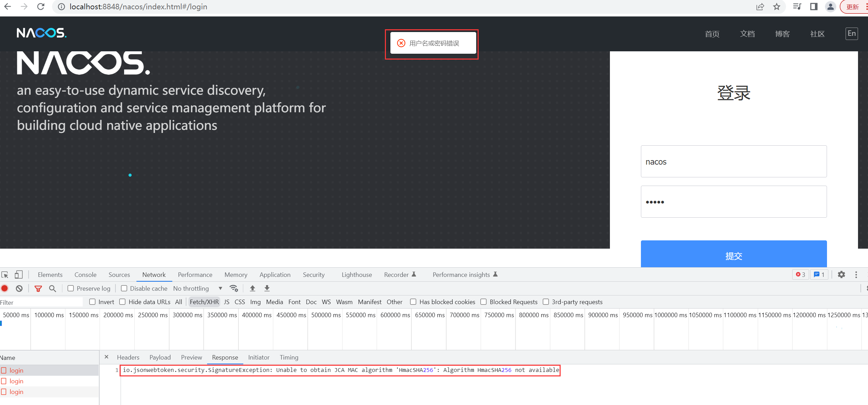Switch language with the En button
The width and height of the screenshot is (868, 405).
[851, 33]
